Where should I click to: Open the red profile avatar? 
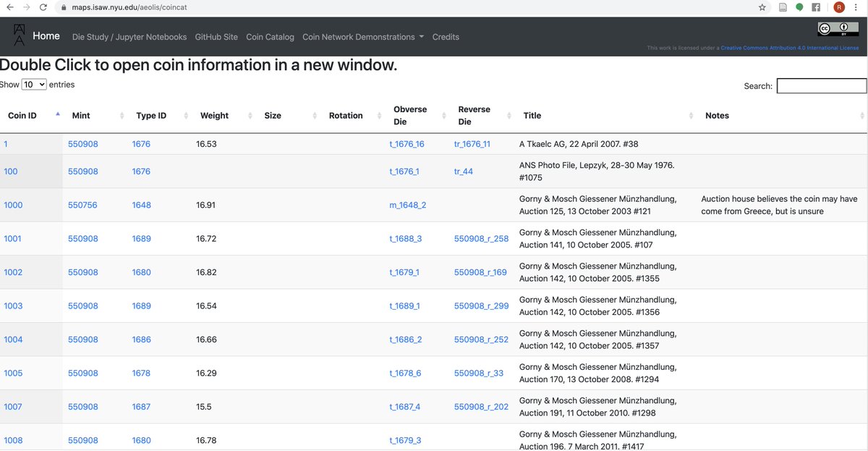tap(839, 7)
